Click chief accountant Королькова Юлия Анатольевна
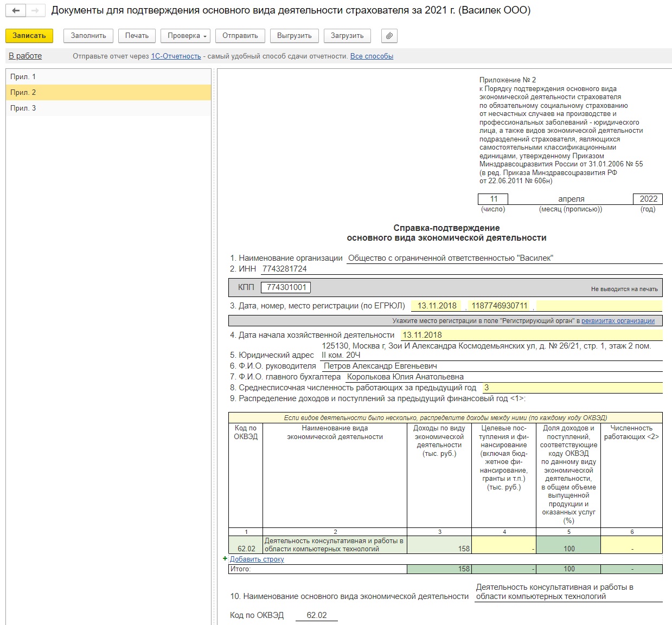 click(x=405, y=377)
